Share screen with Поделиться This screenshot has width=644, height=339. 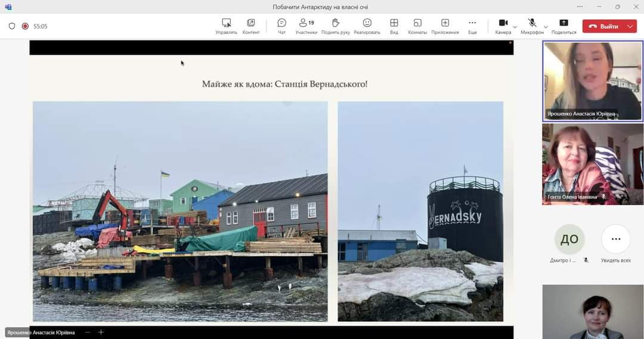[563, 26]
